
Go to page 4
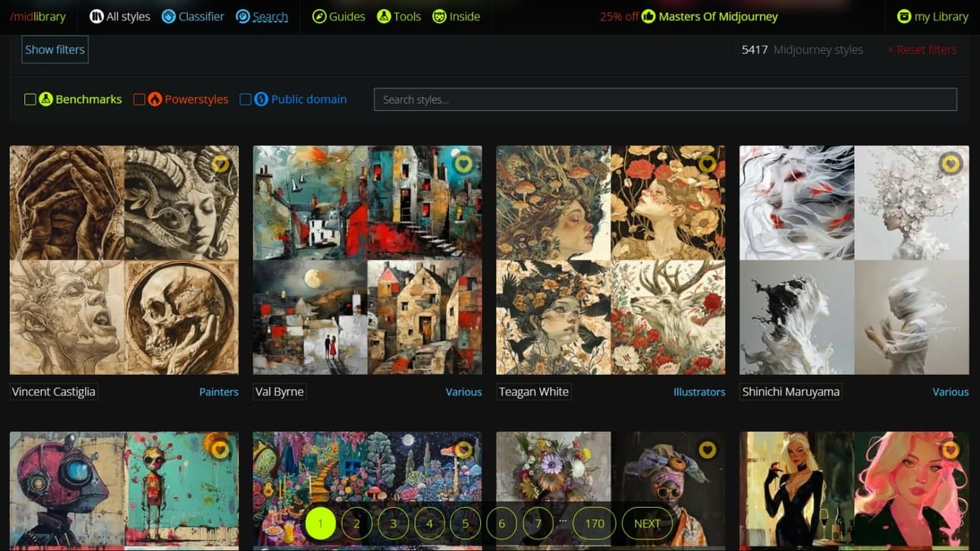click(429, 524)
